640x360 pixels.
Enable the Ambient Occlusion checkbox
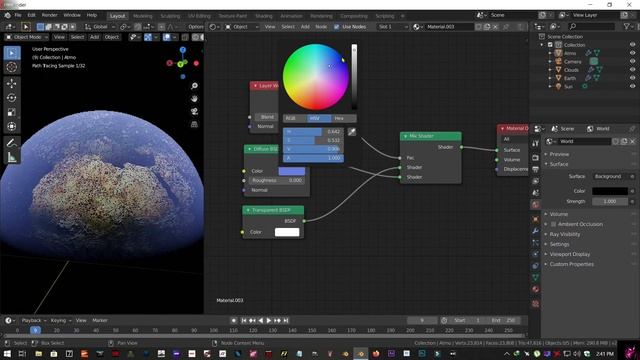pos(553,224)
